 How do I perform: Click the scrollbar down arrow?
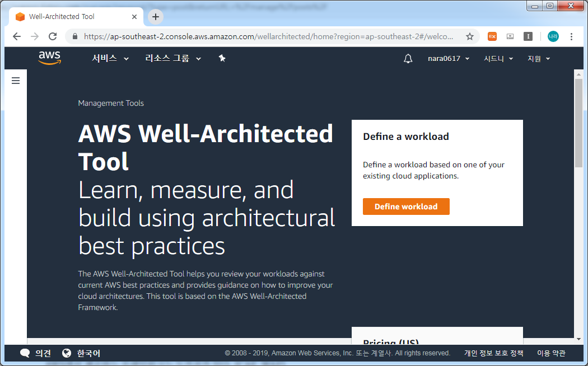[x=578, y=339]
